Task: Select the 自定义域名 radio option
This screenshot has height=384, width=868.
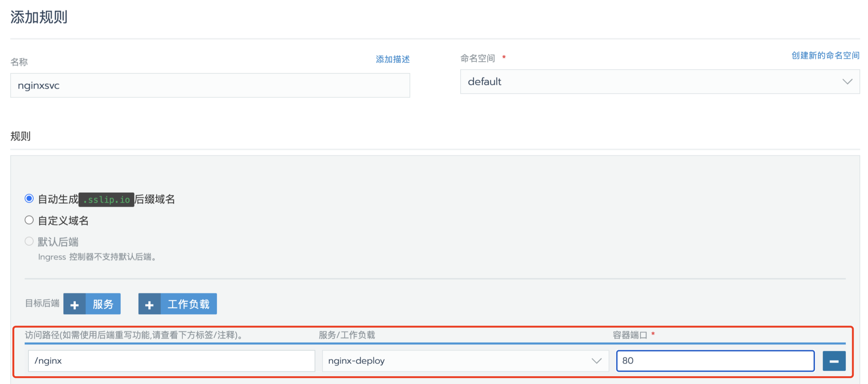Action: coord(29,220)
